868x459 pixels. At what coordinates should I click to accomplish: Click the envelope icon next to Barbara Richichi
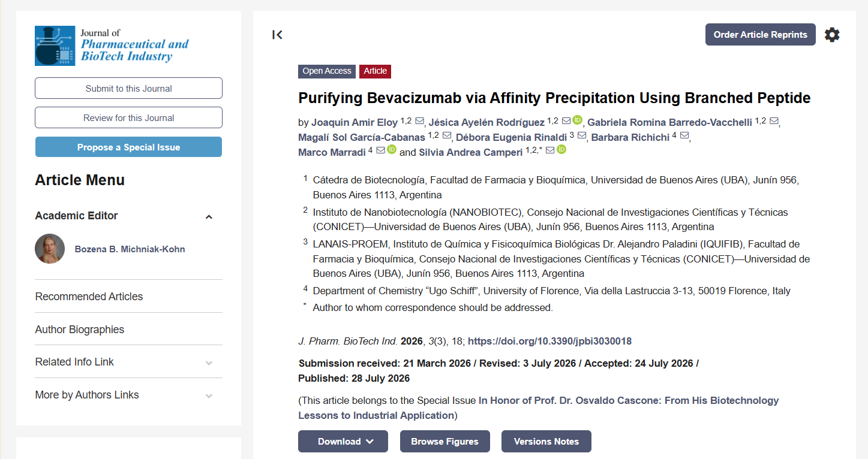(684, 136)
